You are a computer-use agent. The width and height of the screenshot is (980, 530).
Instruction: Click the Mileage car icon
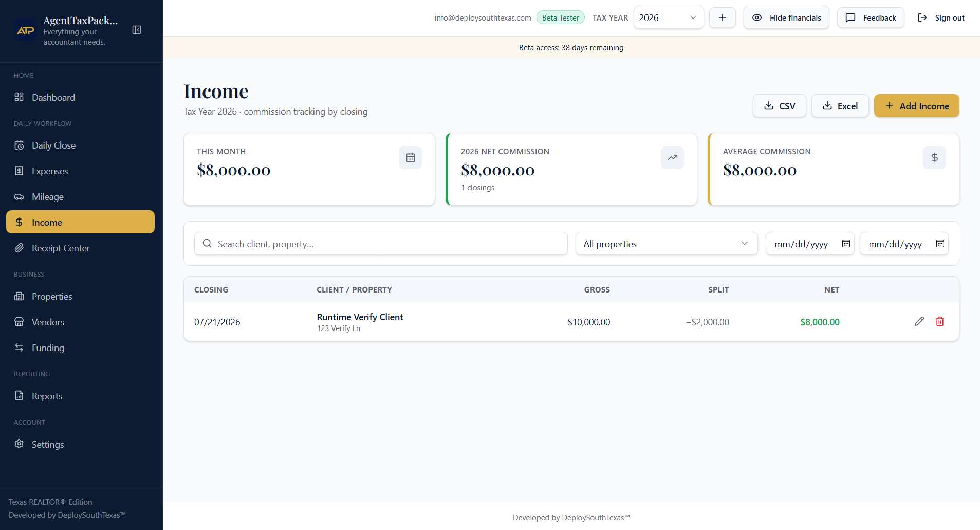(19, 196)
